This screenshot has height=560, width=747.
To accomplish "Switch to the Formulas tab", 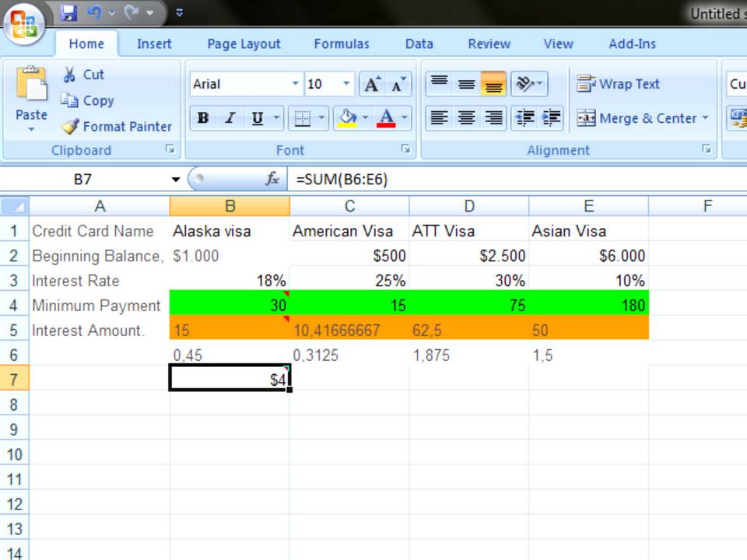I will coord(341,44).
